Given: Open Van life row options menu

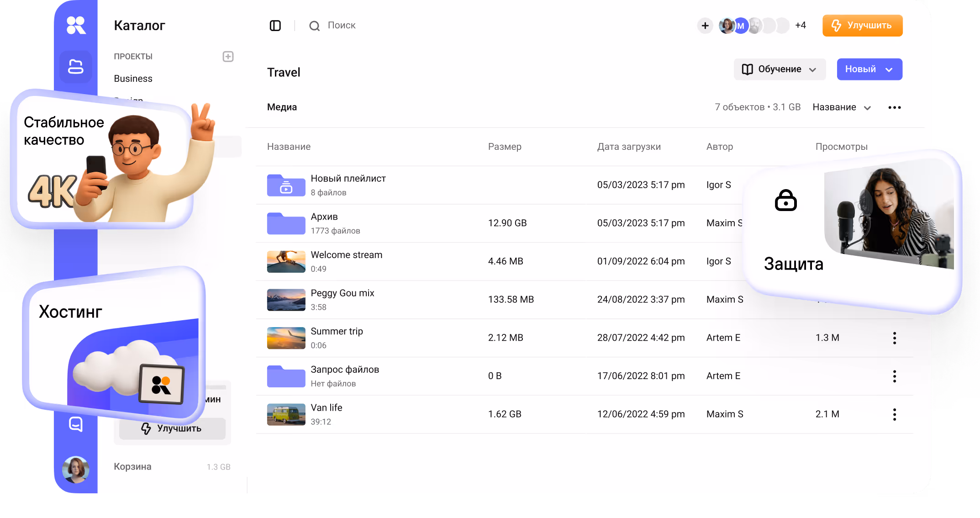Looking at the screenshot, I should coord(894,414).
